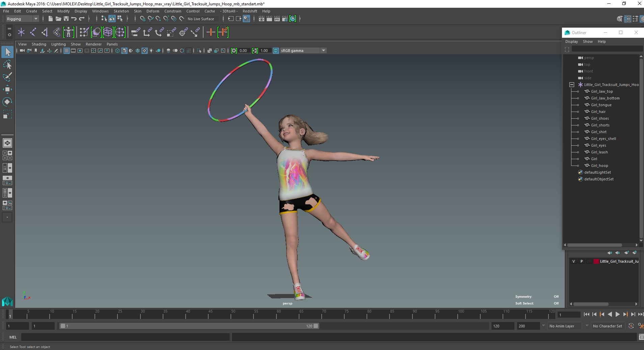Click the Outliner horizontal scrollbar

595,245
